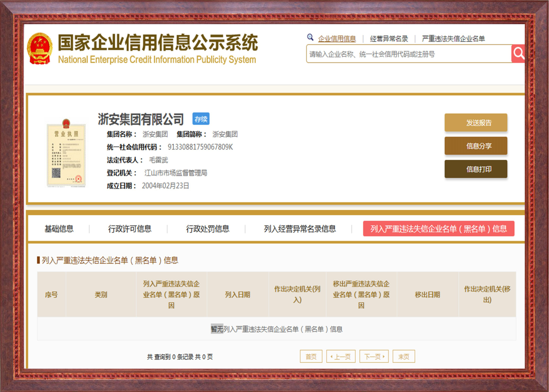
Task: Click the 上一页 previous page button
Action: (341, 356)
